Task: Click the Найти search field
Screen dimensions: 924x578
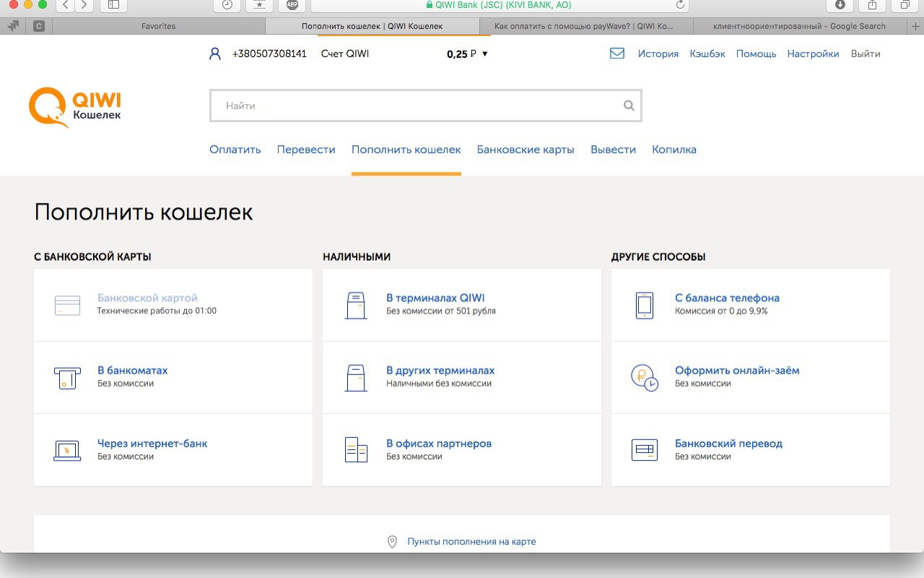Action: point(425,105)
